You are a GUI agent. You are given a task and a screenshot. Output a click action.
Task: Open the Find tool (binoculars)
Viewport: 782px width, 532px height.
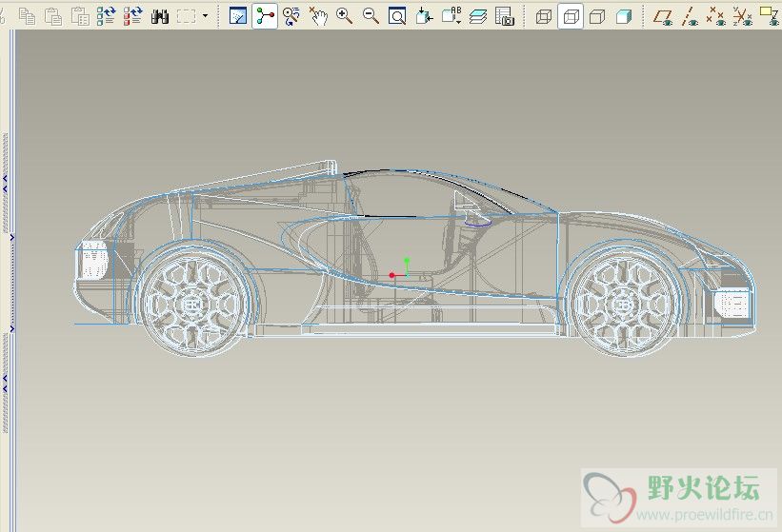(x=160, y=16)
